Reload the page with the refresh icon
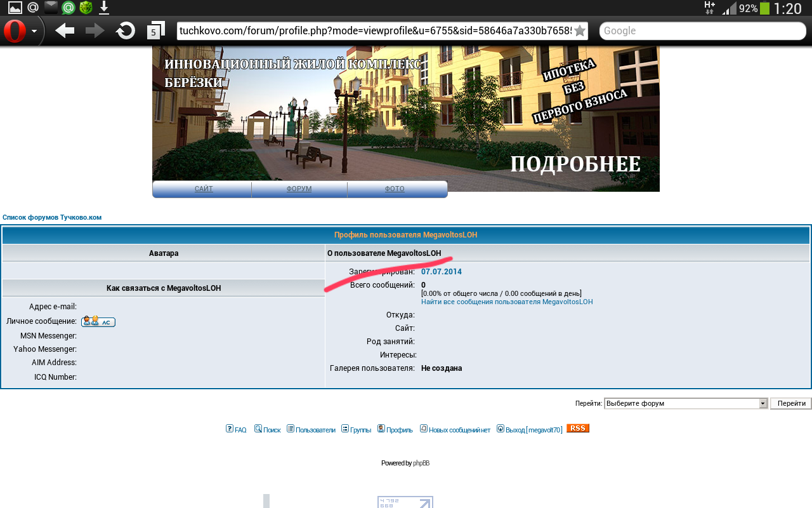This screenshot has width=812, height=508. pyautogui.click(x=126, y=30)
